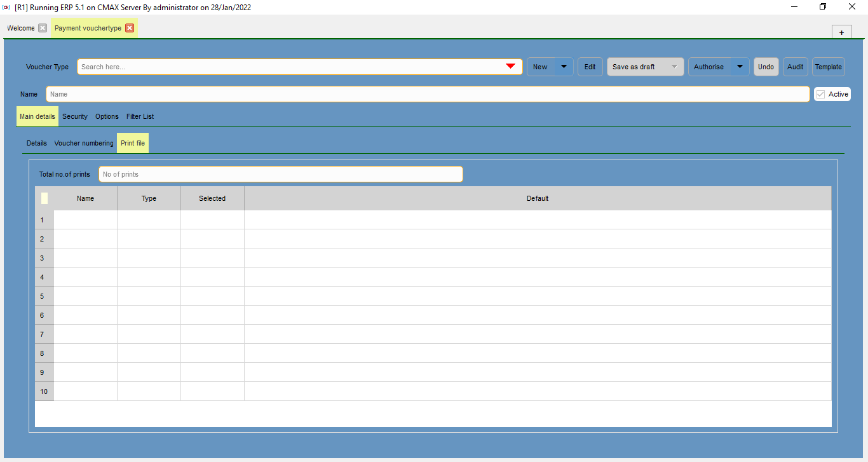This screenshot has height=462, width=868.
Task: Select row 1 header in grid
Action: click(44, 220)
